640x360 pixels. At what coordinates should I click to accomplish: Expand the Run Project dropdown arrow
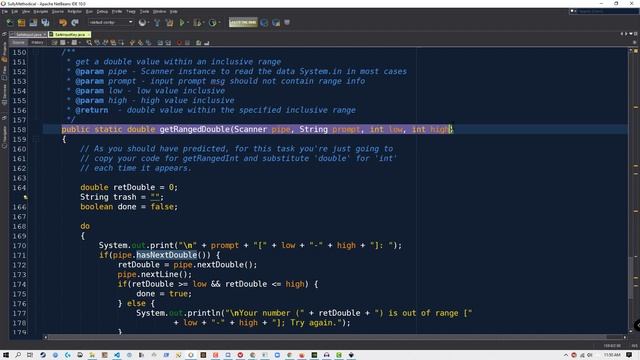tap(188, 22)
